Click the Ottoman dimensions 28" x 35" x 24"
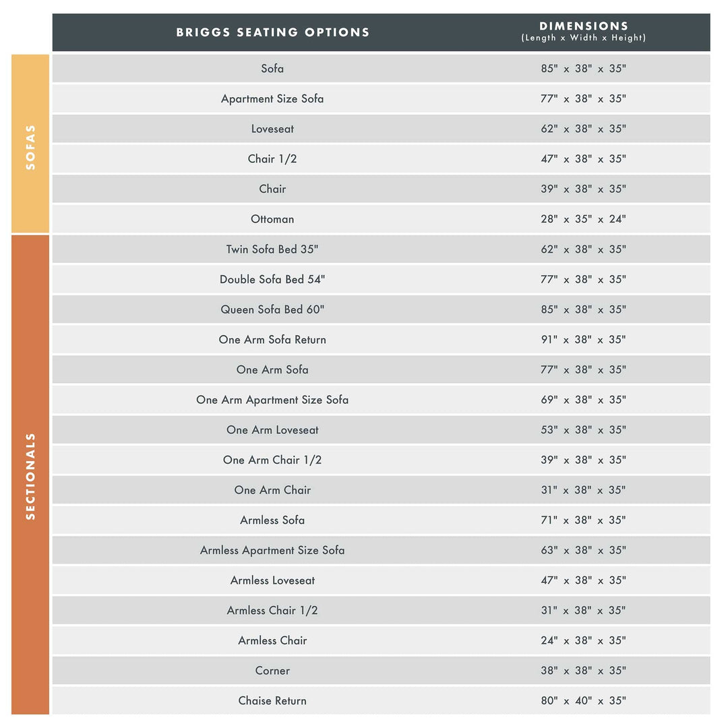The image size is (728, 728). click(583, 219)
